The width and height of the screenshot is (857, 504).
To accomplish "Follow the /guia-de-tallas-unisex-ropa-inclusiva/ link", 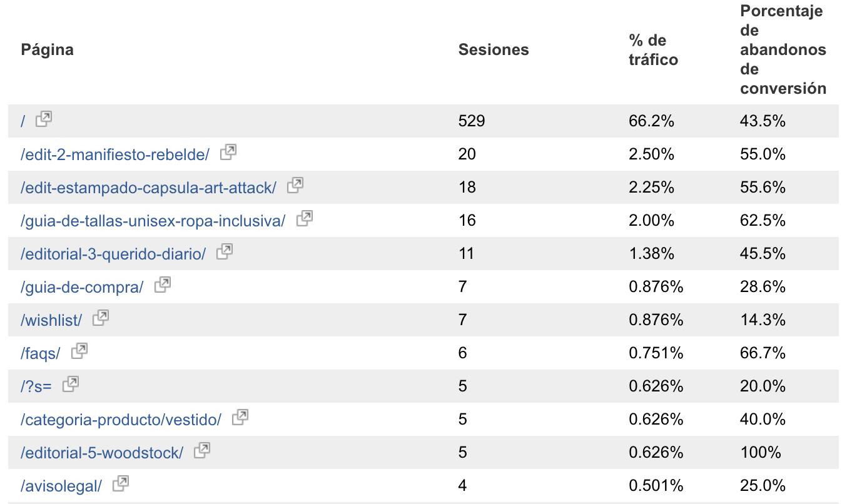I will 153,221.
